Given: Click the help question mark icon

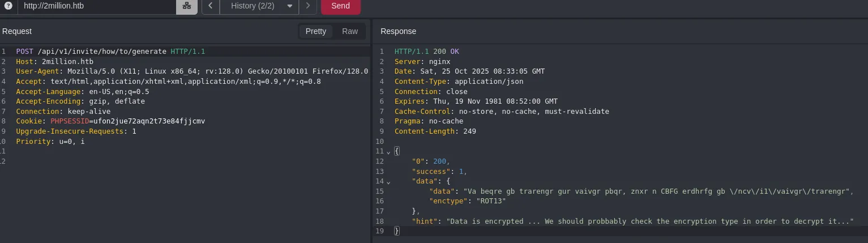Looking at the screenshot, I should (x=8, y=6).
